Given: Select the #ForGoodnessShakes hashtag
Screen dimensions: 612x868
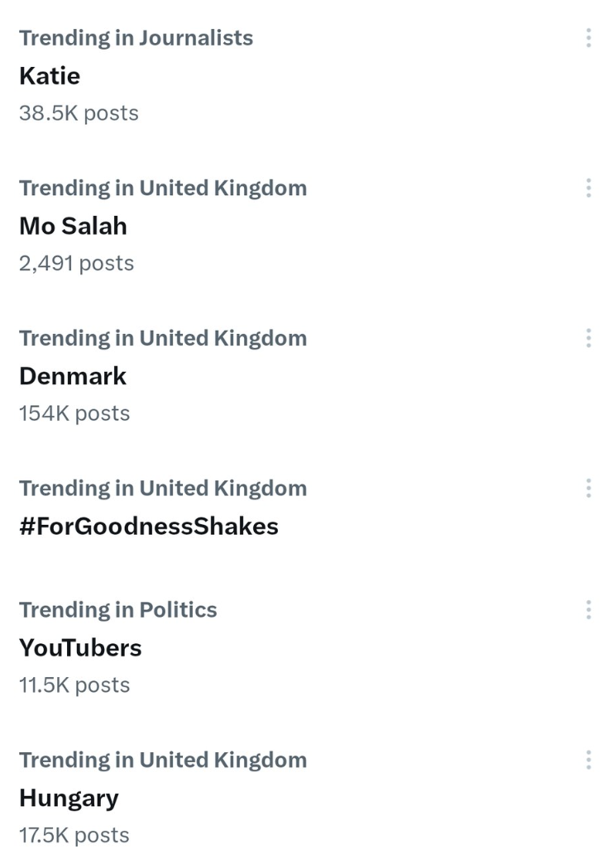Looking at the screenshot, I should [x=149, y=527].
